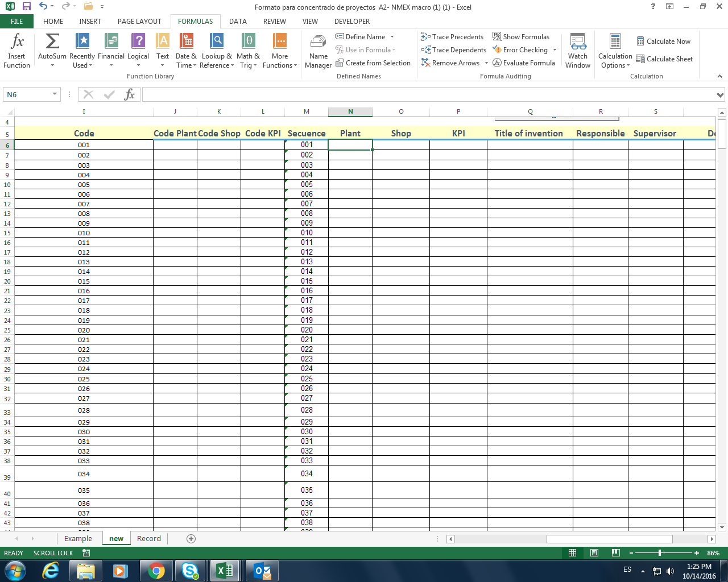The image size is (728, 582).
Task: Click the zoom slider handle
Action: click(660, 553)
